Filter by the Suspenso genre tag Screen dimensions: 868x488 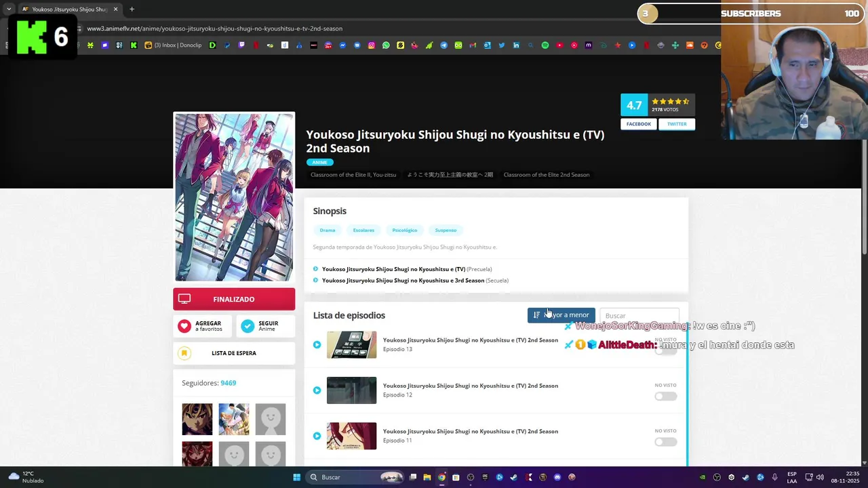pos(446,230)
